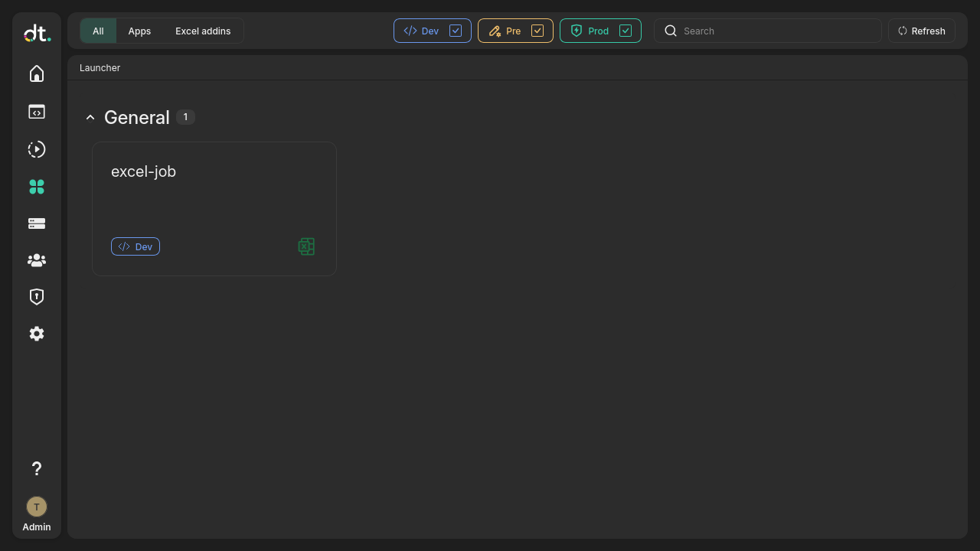The width and height of the screenshot is (980, 551).
Task: Open the help question mark icon
Action: point(37,468)
